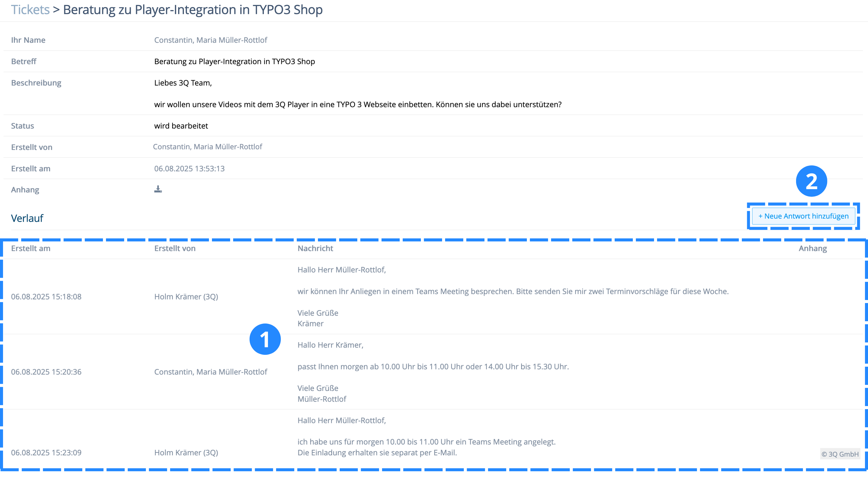Click the blue number 2 annotation badge
Image resolution: width=868 pixels, height=498 pixels.
[811, 181]
